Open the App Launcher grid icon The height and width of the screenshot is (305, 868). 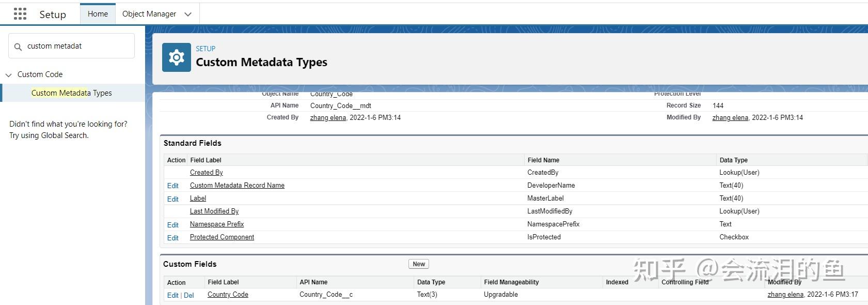(20, 14)
